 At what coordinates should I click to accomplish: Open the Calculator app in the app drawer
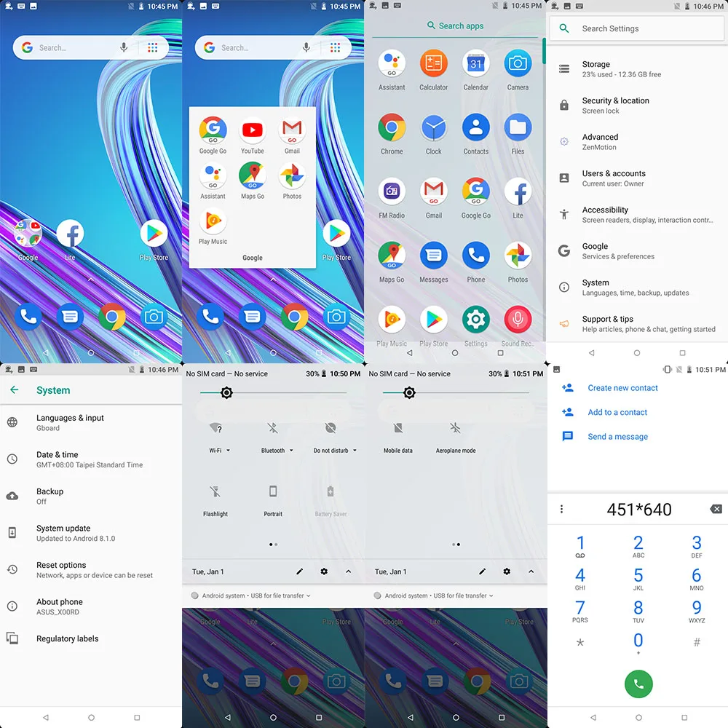click(434, 63)
